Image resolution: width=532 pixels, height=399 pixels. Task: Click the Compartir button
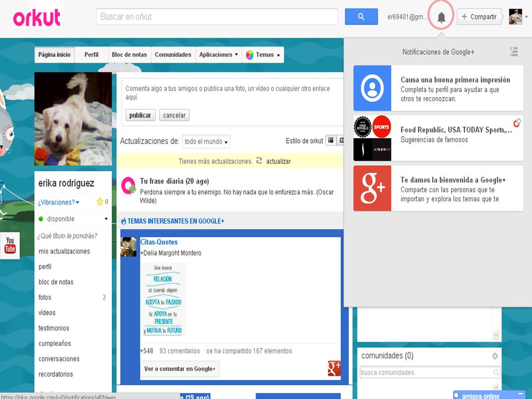(479, 17)
